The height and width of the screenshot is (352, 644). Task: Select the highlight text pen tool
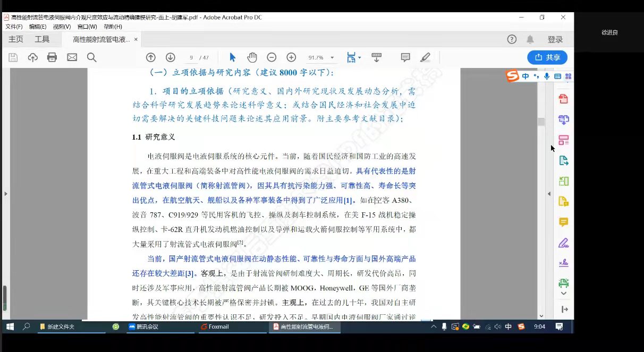425,57
